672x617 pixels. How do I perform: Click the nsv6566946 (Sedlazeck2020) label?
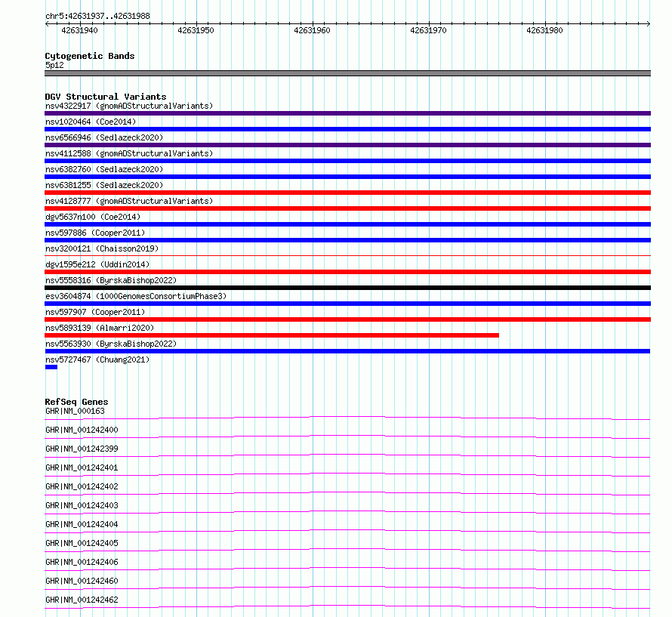click(x=104, y=137)
